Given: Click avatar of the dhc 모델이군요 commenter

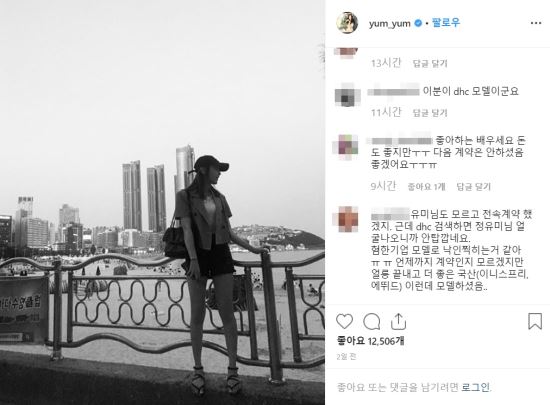Looking at the screenshot, I should coord(347,95).
